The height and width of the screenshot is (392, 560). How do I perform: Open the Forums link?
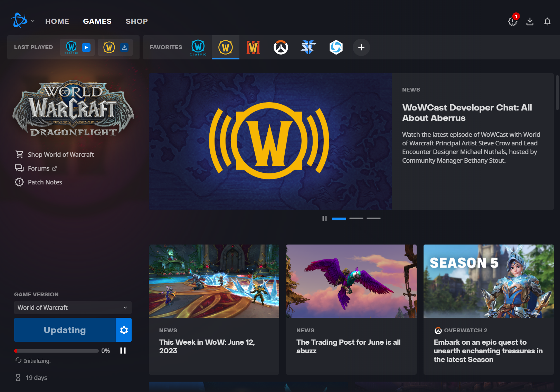point(39,168)
